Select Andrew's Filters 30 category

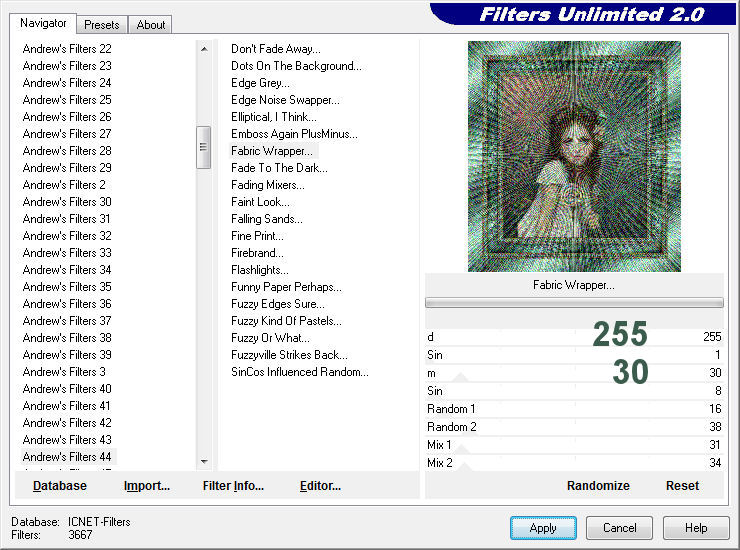click(67, 202)
